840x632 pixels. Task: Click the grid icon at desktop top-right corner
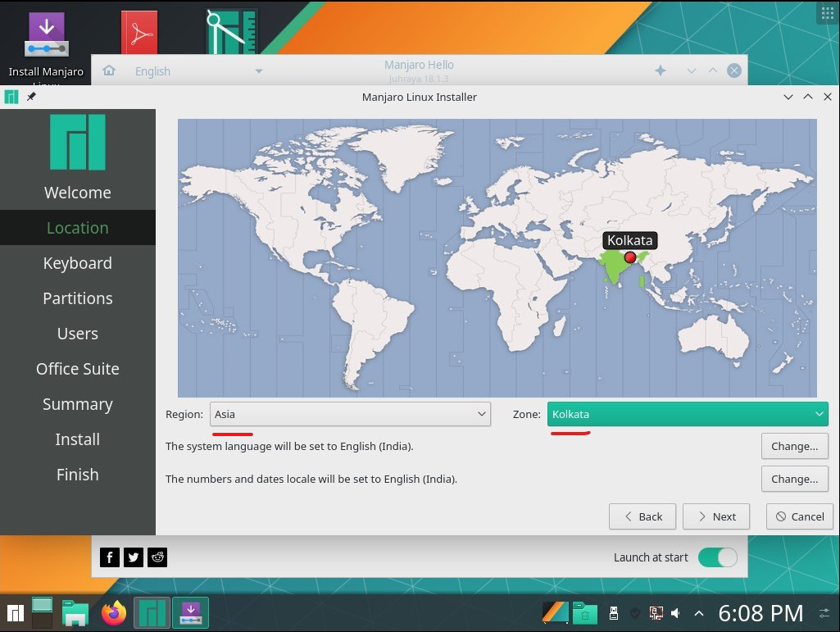(x=829, y=13)
